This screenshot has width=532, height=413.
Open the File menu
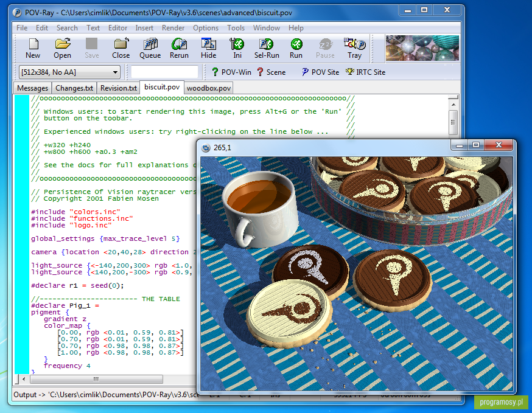click(x=22, y=28)
